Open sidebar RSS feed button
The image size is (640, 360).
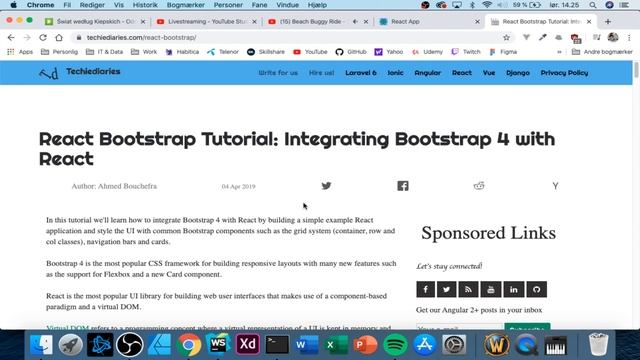pyautogui.click(x=468, y=289)
